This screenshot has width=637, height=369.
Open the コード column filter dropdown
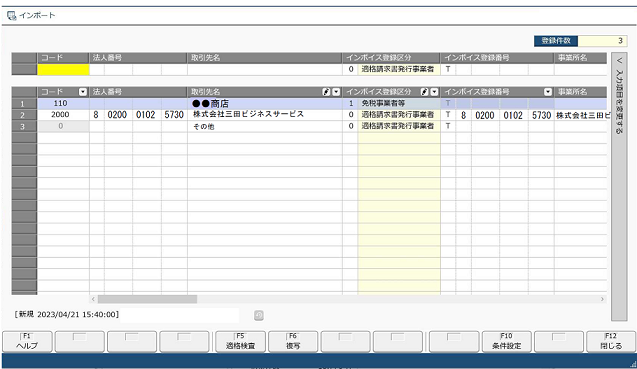(x=83, y=92)
